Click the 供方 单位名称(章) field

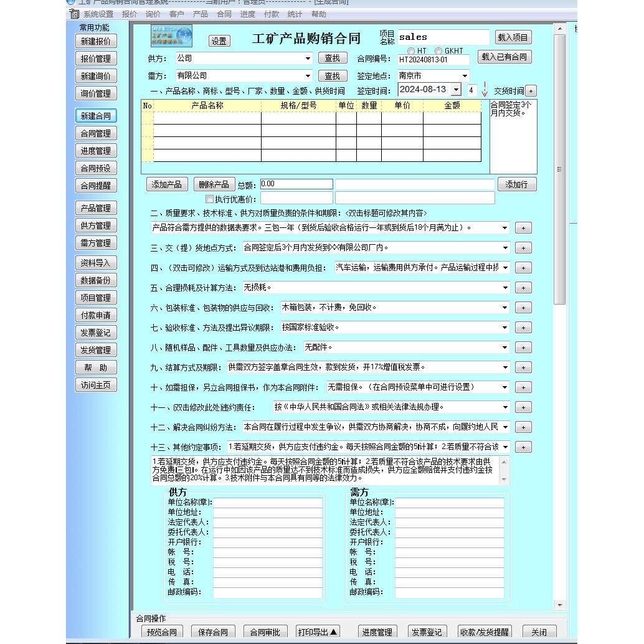pyautogui.click(x=268, y=502)
